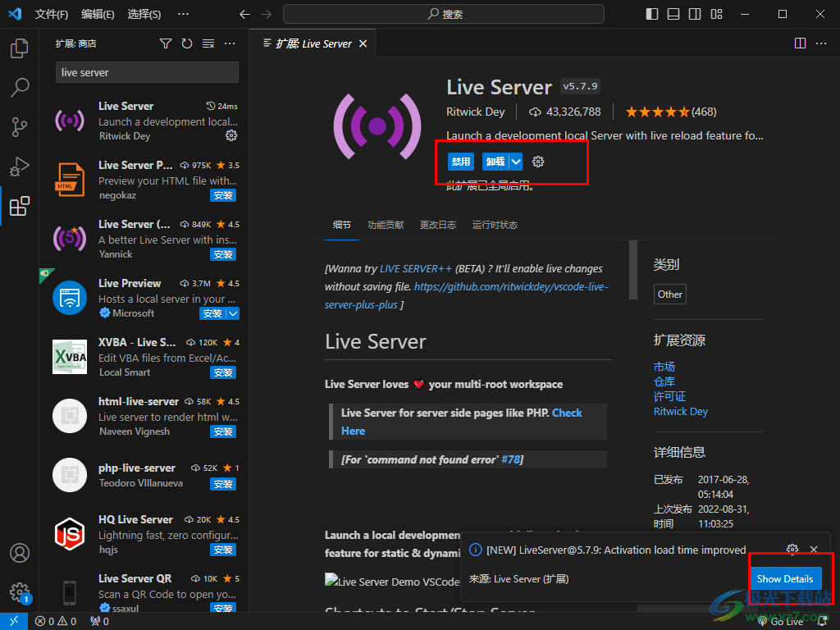This screenshot has height=630, width=840.
Task: Toggle the secondary side bar layout
Action: pyautogui.click(x=695, y=14)
